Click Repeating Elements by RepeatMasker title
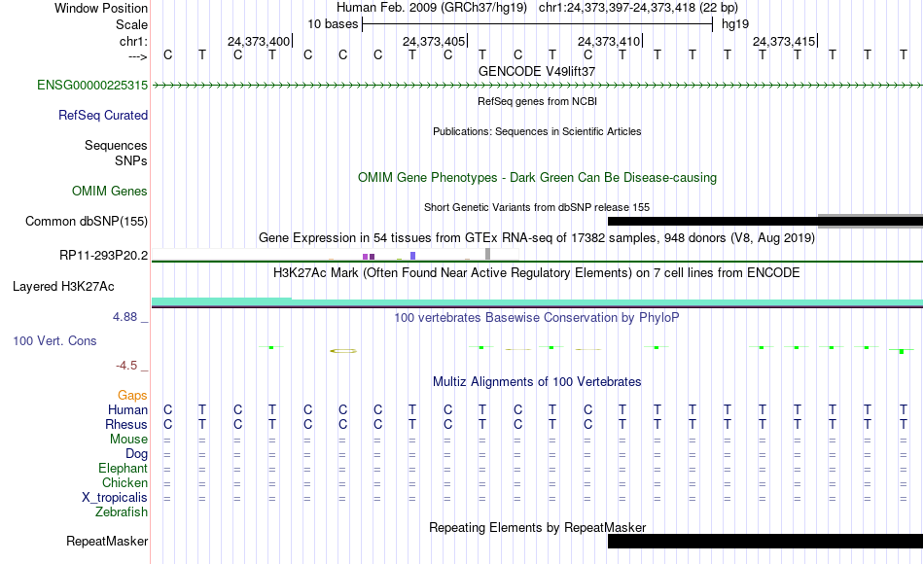The height and width of the screenshot is (564, 924). 538,527
